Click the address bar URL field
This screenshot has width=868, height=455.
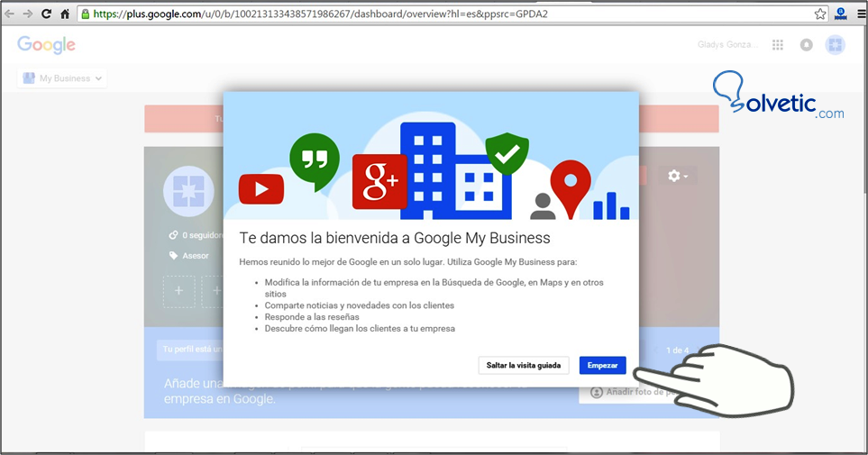452,14
